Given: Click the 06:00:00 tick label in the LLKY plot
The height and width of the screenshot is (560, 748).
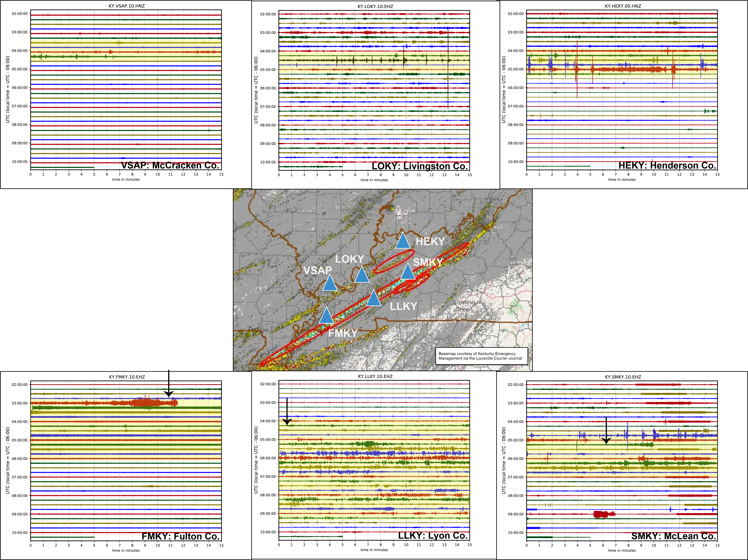Looking at the screenshot, I should tap(268, 458).
